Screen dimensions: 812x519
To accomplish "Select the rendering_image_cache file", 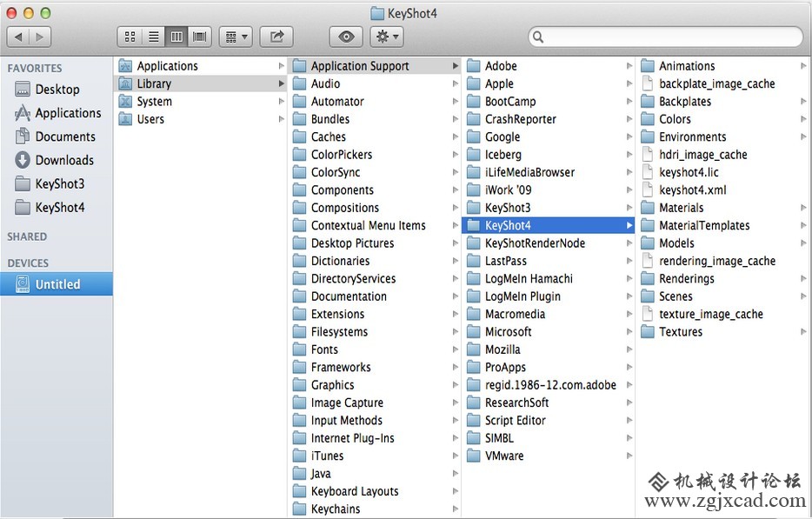I will click(x=722, y=261).
